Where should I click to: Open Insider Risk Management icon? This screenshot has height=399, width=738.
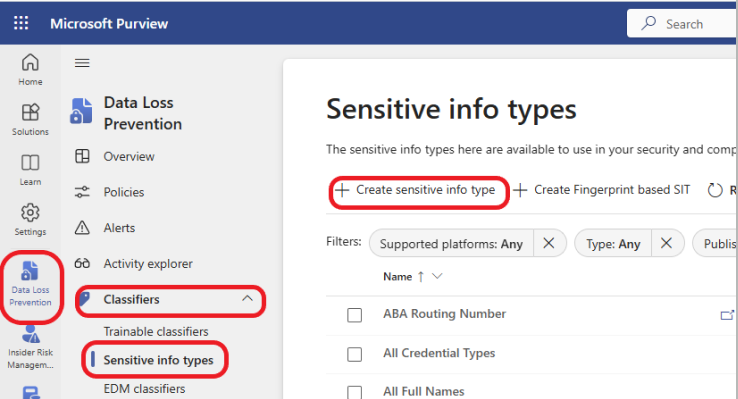click(x=30, y=347)
